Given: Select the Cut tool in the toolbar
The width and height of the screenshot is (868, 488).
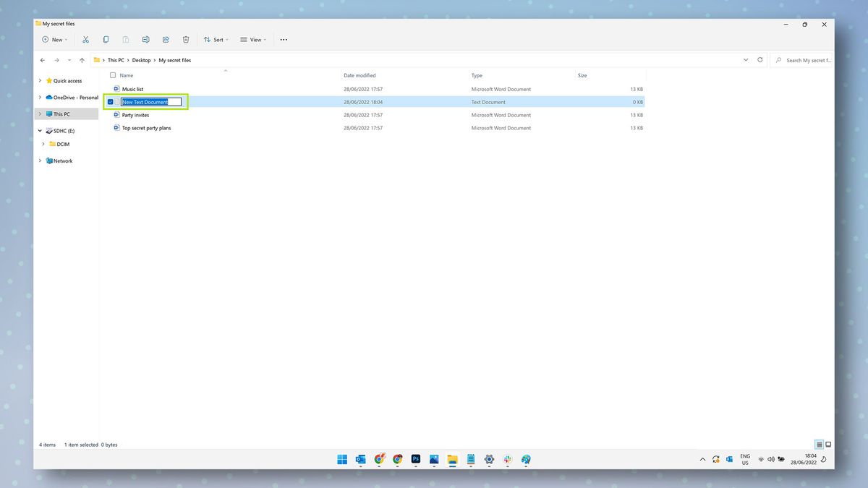Looking at the screenshot, I should tap(85, 39).
